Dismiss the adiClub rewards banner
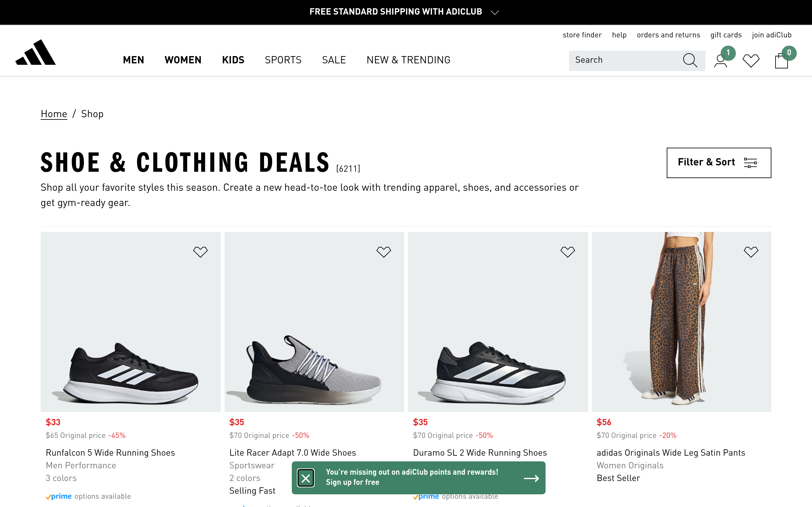 (x=306, y=478)
